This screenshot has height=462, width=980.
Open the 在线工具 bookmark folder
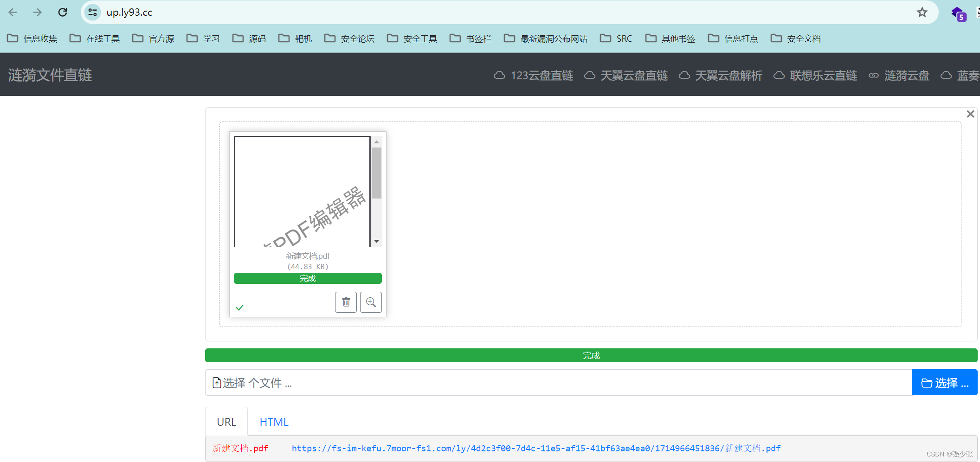[95, 38]
